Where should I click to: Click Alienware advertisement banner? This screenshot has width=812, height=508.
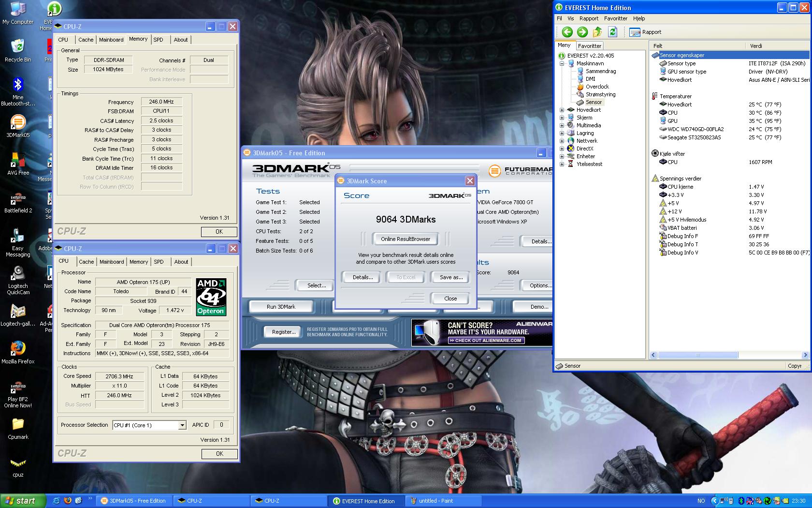pos(481,332)
